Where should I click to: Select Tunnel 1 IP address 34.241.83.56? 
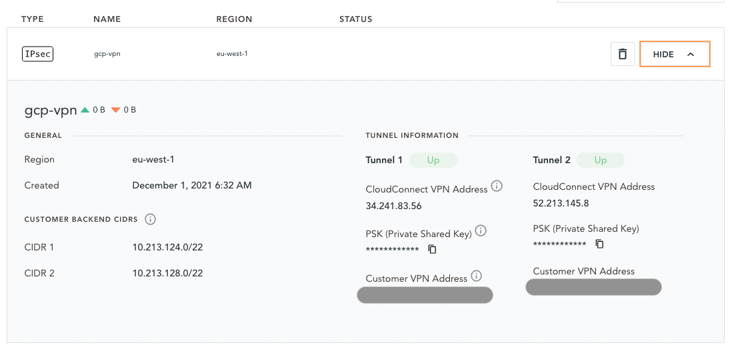click(x=394, y=206)
